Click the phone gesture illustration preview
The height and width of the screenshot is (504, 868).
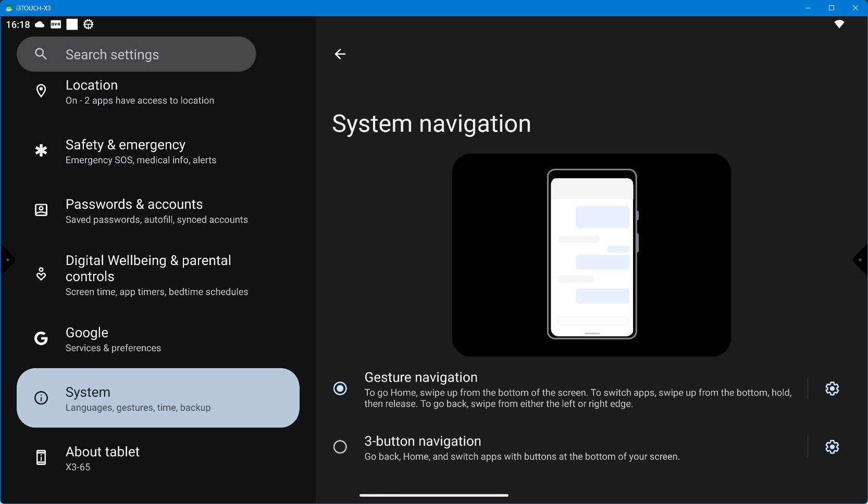tap(591, 255)
